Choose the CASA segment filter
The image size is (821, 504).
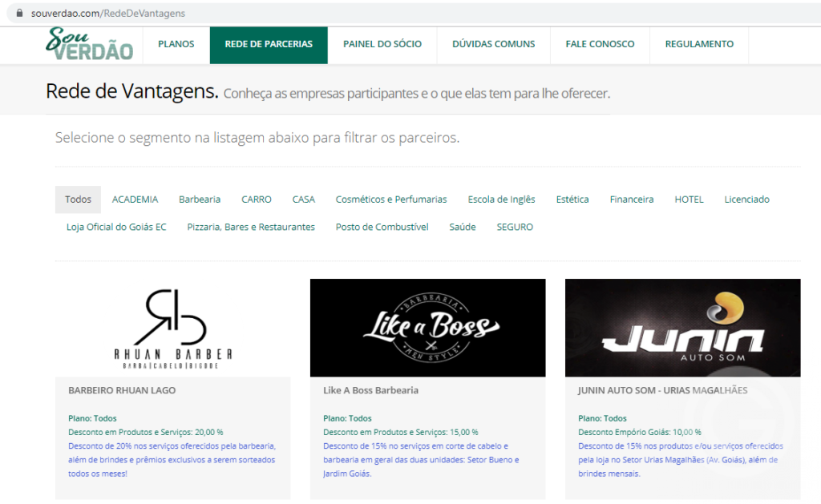304,200
